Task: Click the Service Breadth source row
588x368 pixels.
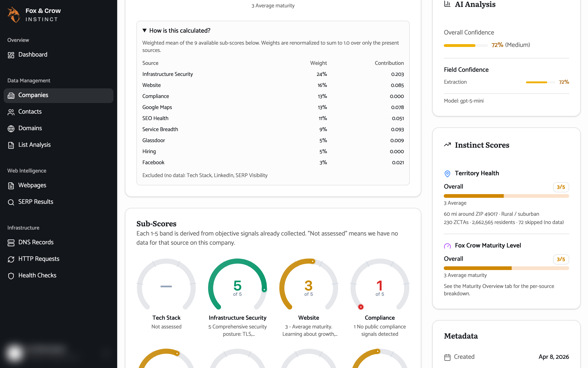Action: [x=273, y=129]
